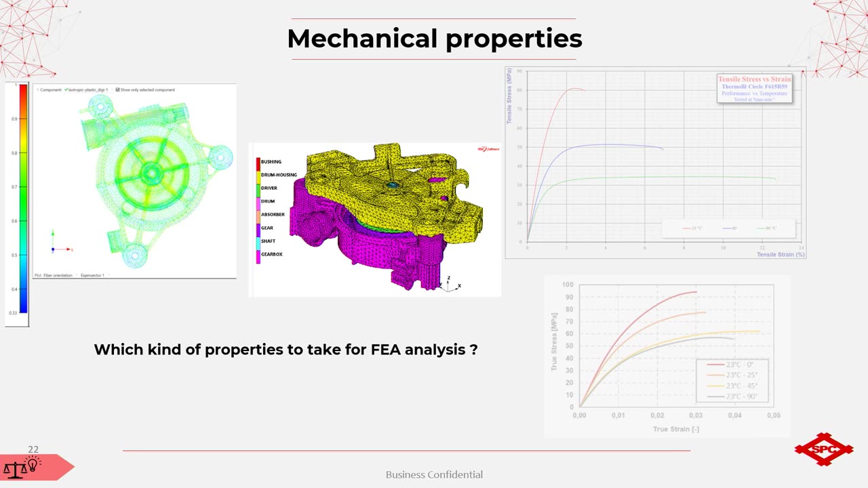Click the 'True Strain [-]' axis label

coord(676,429)
